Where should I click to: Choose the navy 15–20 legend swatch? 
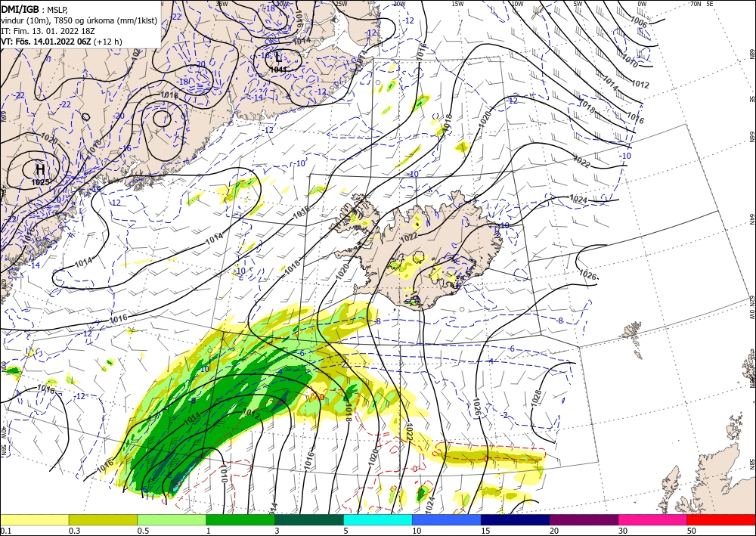tap(516, 519)
